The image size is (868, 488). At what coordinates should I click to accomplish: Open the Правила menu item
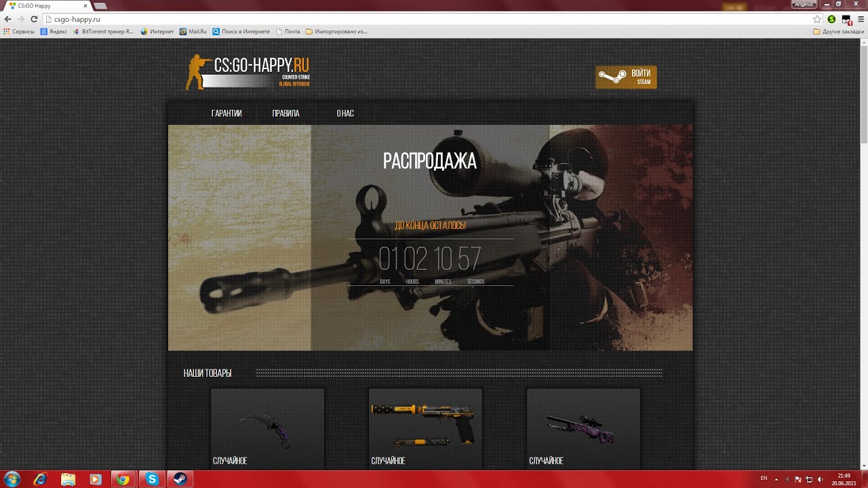(x=285, y=113)
